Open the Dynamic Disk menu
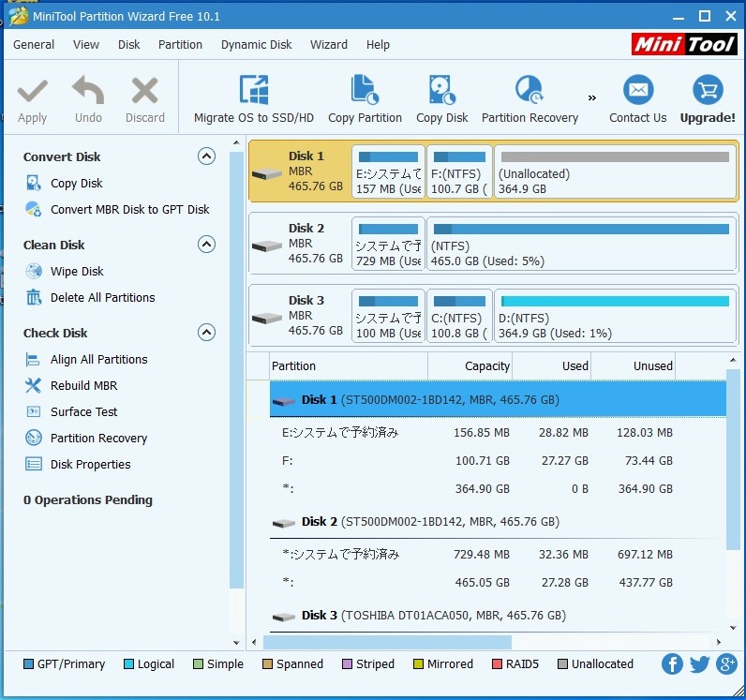The width and height of the screenshot is (746, 700). [257, 45]
